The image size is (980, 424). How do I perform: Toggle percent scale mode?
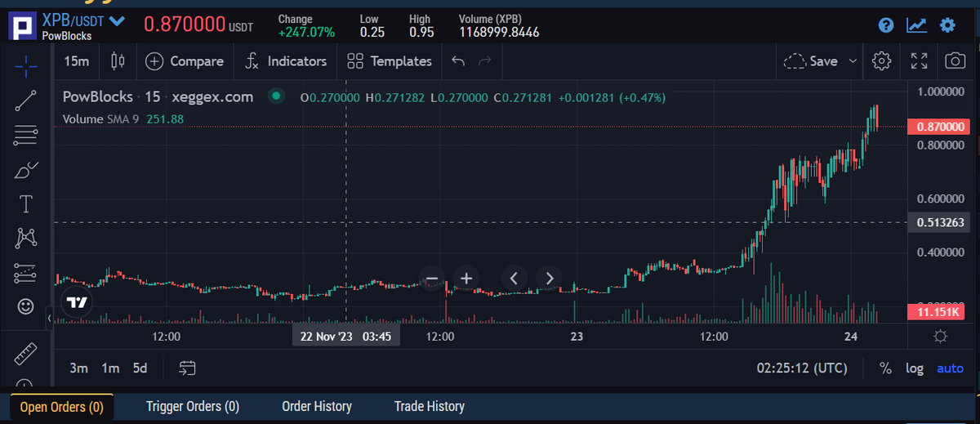(885, 368)
